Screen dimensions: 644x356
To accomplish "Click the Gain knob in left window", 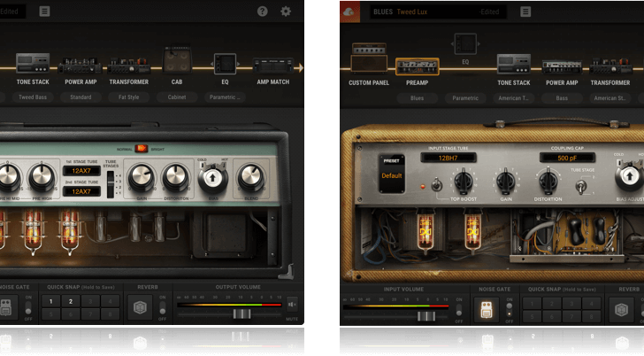I will coord(142,178).
